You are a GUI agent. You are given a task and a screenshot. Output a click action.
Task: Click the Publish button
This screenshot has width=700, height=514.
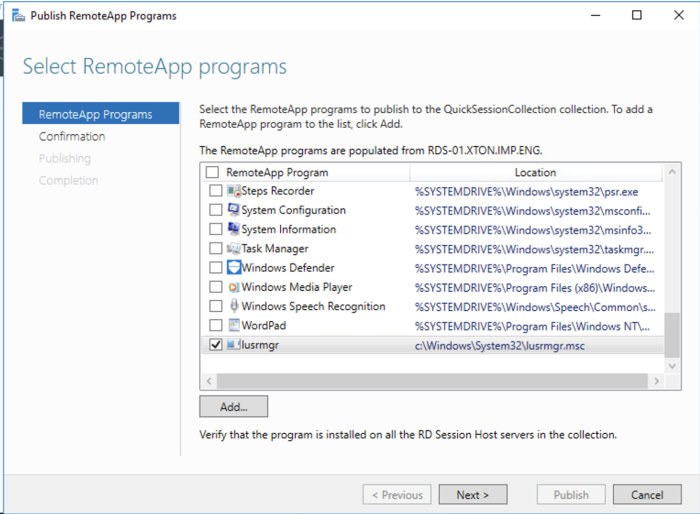tap(571, 494)
